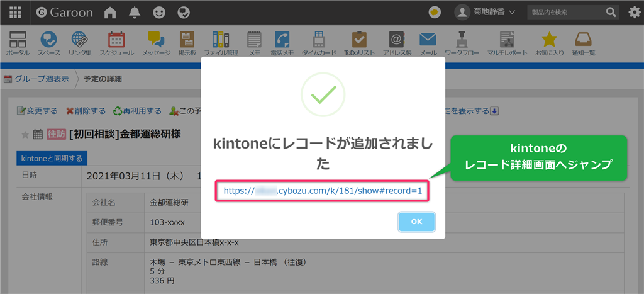Click the speech bubble icon beside the smiley
This screenshot has height=294, width=644.
pyautogui.click(x=184, y=13)
